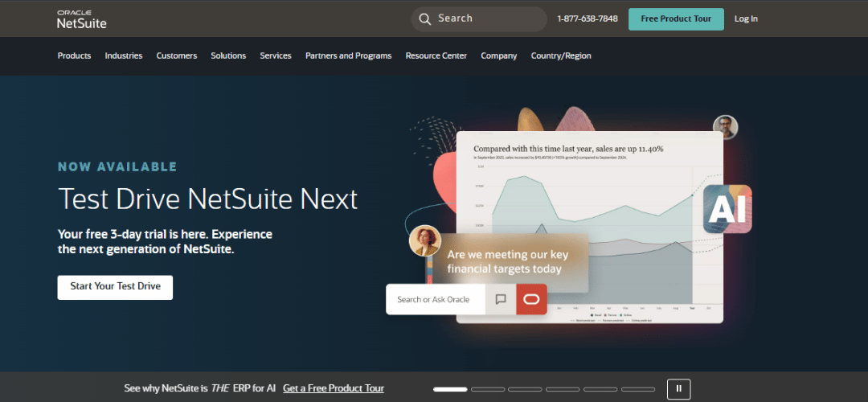Open the Country/Region menu
This screenshot has height=402, width=868.
[561, 56]
